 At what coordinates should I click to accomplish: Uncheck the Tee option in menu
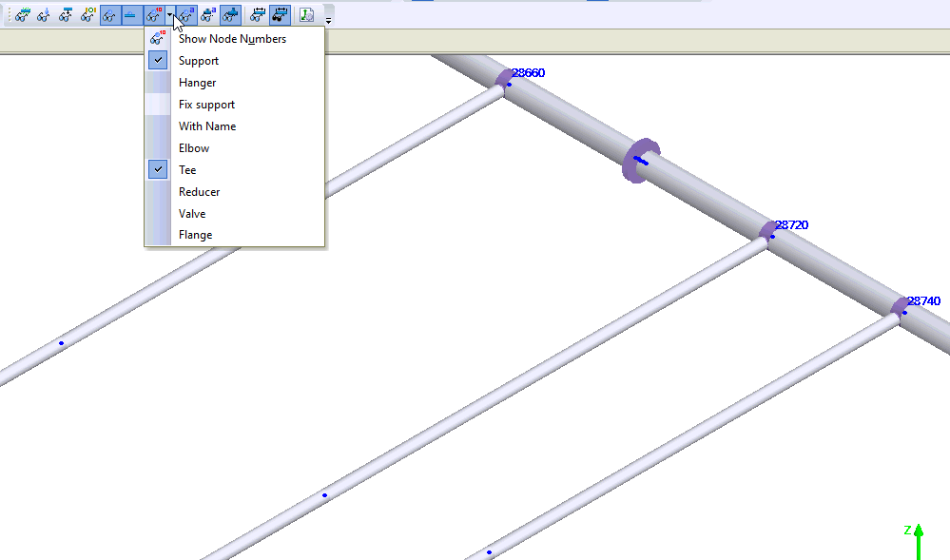coord(187,170)
